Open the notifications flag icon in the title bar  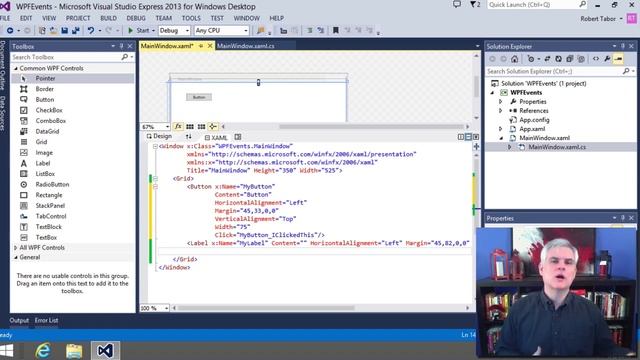(x=475, y=5)
